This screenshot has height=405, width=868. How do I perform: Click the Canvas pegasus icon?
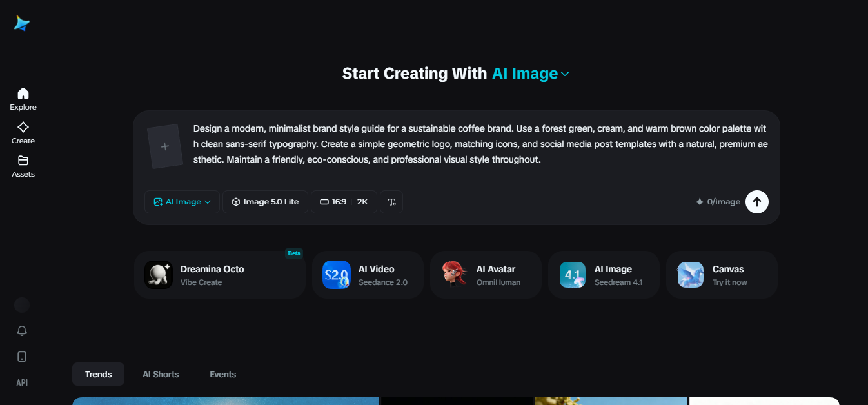point(691,275)
